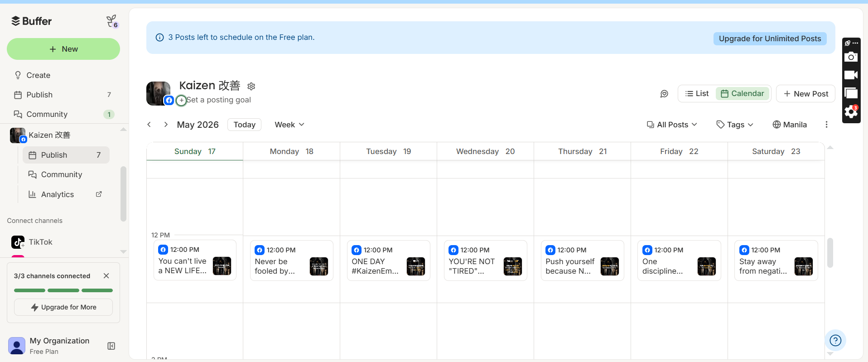Open the All Posts filter dropdown
868x362 pixels.
click(672, 125)
